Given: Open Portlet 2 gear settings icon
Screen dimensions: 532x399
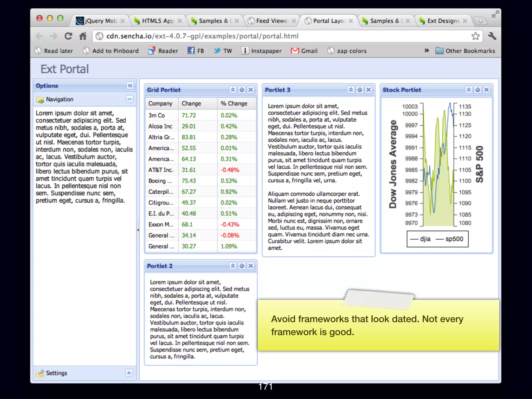Looking at the screenshot, I should (242, 266).
